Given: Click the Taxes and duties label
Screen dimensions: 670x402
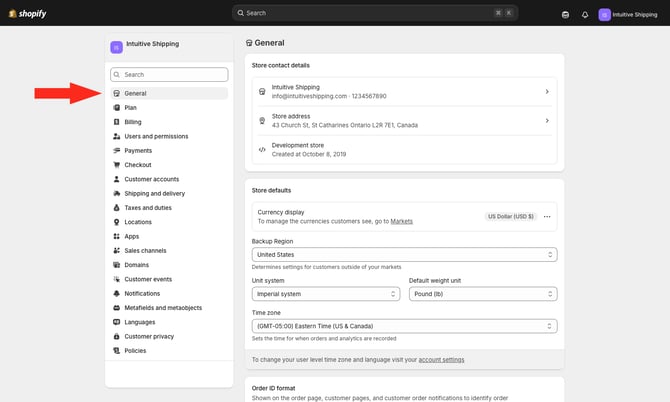Looking at the screenshot, I should pyautogui.click(x=148, y=208).
